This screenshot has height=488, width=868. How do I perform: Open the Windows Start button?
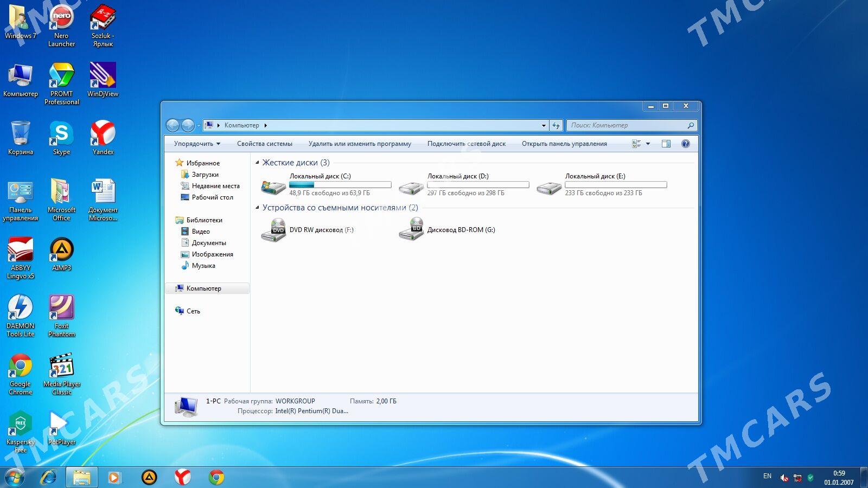(x=14, y=477)
